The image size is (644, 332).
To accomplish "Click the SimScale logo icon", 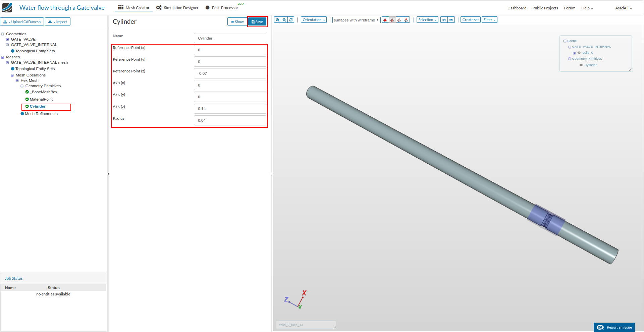I will (7, 7).
